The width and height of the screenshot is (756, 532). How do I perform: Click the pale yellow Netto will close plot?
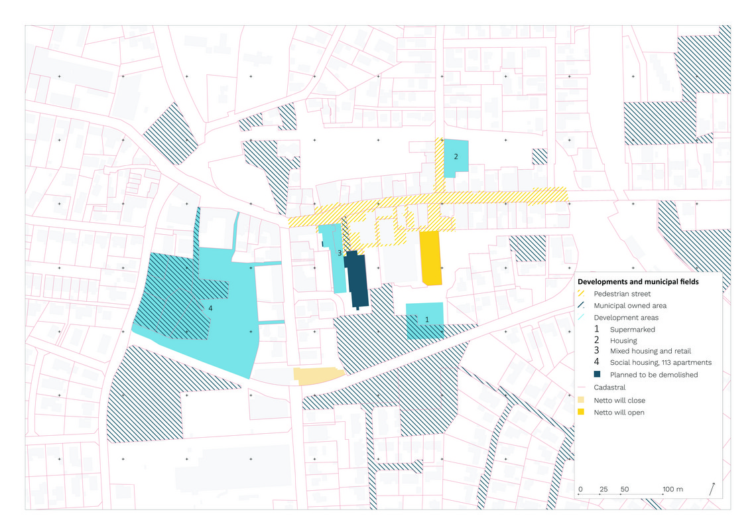[x=318, y=375]
